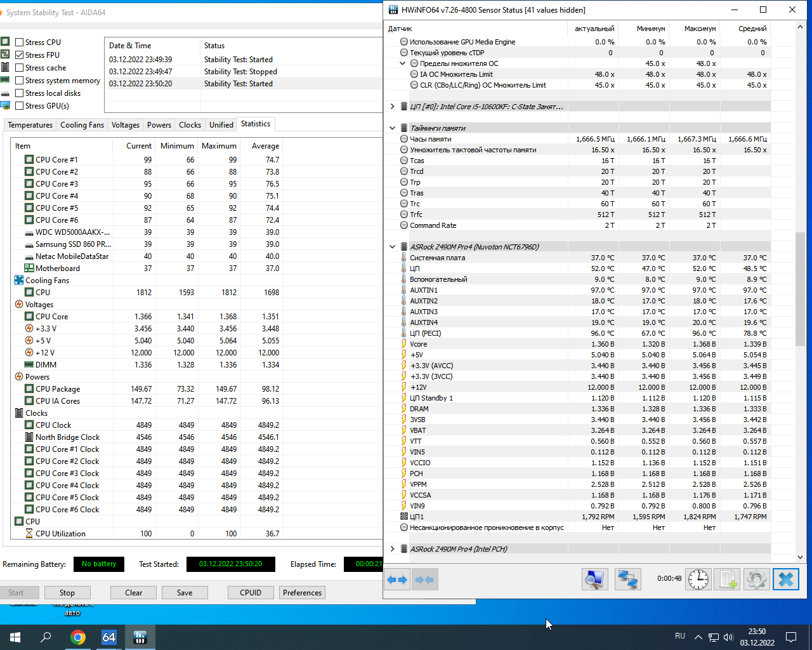The image size is (812, 650).
Task: Close sensors with the blue X icon
Action: point(786,579)
